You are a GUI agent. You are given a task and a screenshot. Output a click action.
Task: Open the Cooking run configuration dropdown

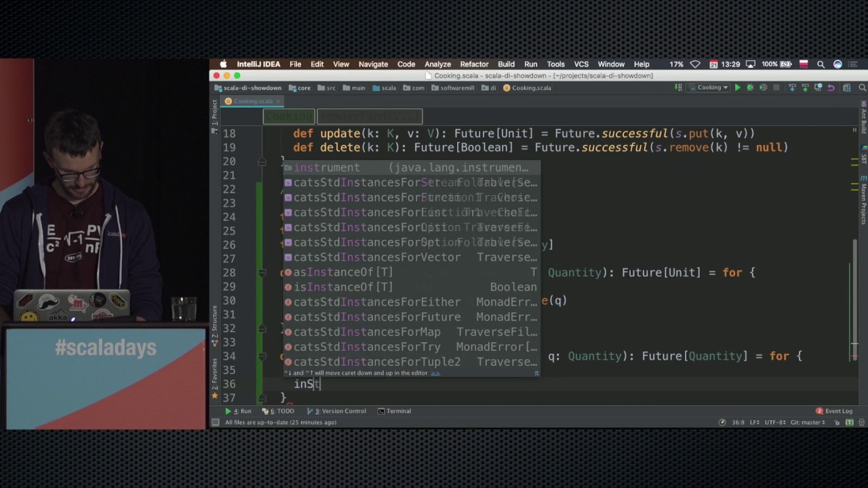click(x=709, y=87)
